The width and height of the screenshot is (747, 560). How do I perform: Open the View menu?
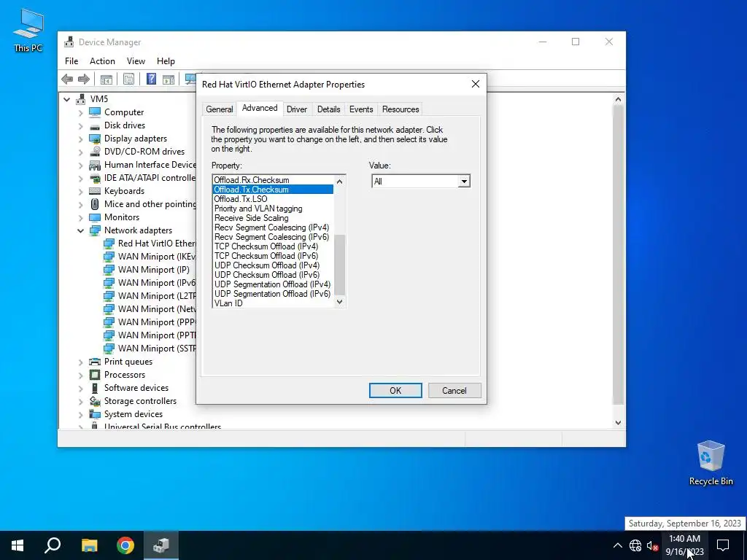(x=136, y=61)
